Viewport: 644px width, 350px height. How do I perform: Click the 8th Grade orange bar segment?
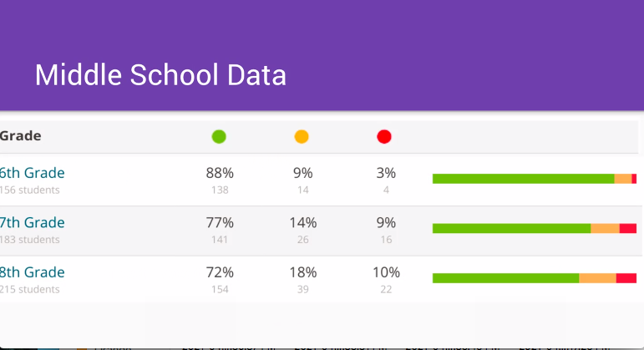coord(597,278)
